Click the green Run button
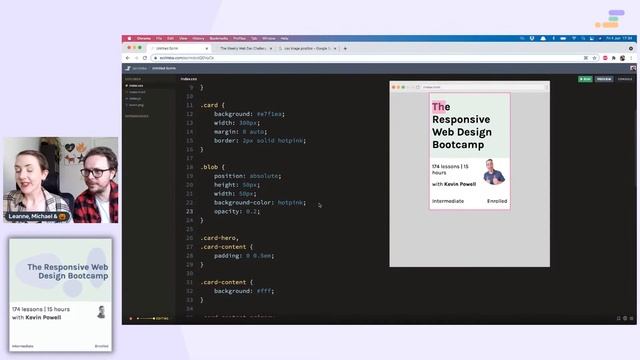This screenshot has height=360, width=640. coord(585,79)
